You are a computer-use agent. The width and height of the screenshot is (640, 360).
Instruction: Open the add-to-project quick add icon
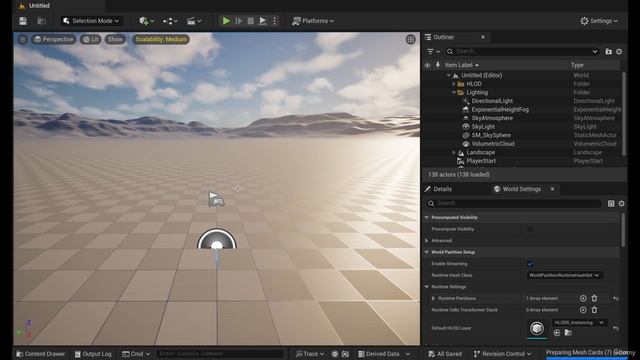coord(147,21)
